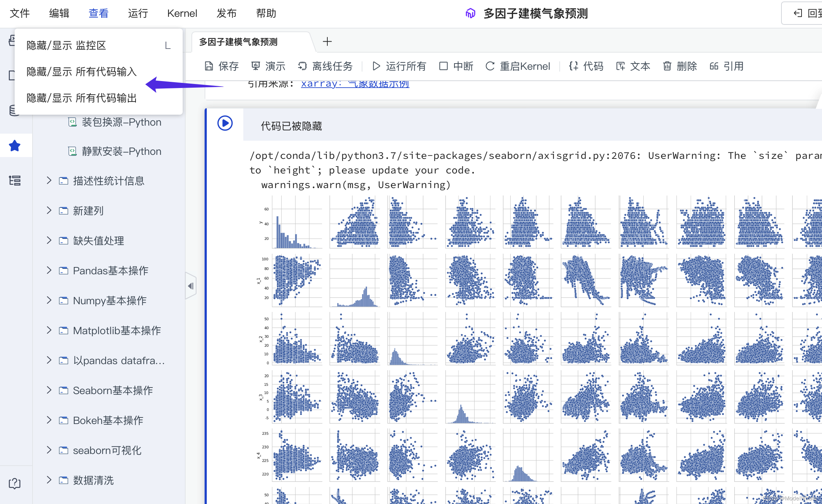Screen dimensions: 822x504
Task: Toggle 隐藏/显示 所有代码输出 option
Action: [82, 98]
